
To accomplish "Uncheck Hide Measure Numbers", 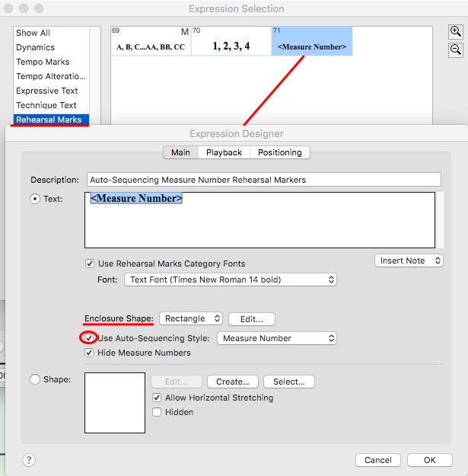I will tap(91, 353).
